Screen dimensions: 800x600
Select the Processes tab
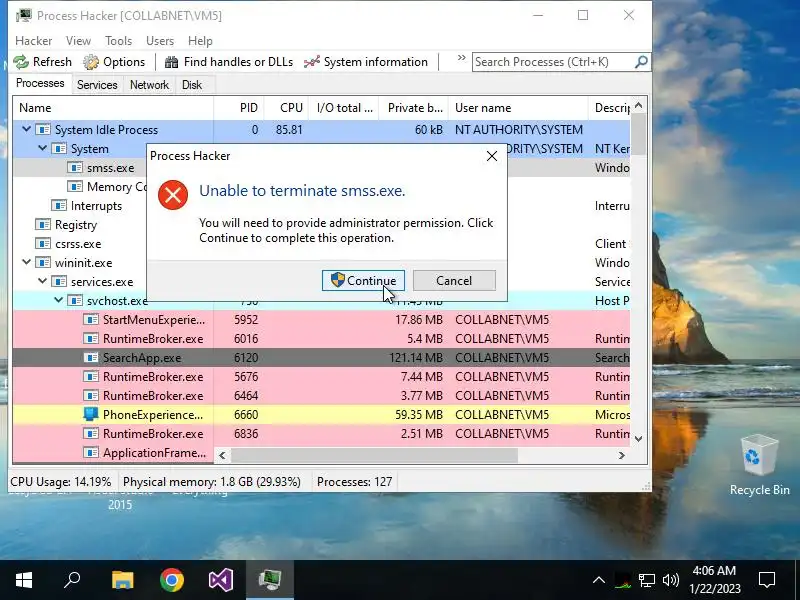40,83
